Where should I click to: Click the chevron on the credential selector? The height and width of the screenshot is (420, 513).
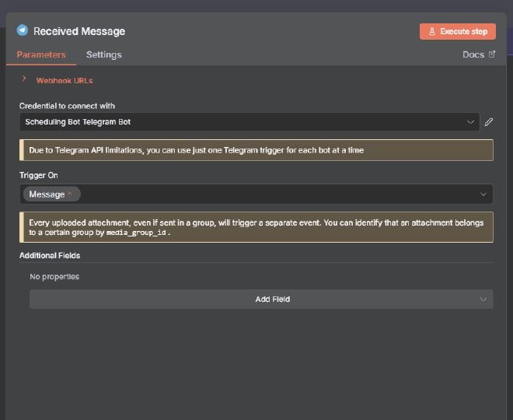tap(470, 122)
